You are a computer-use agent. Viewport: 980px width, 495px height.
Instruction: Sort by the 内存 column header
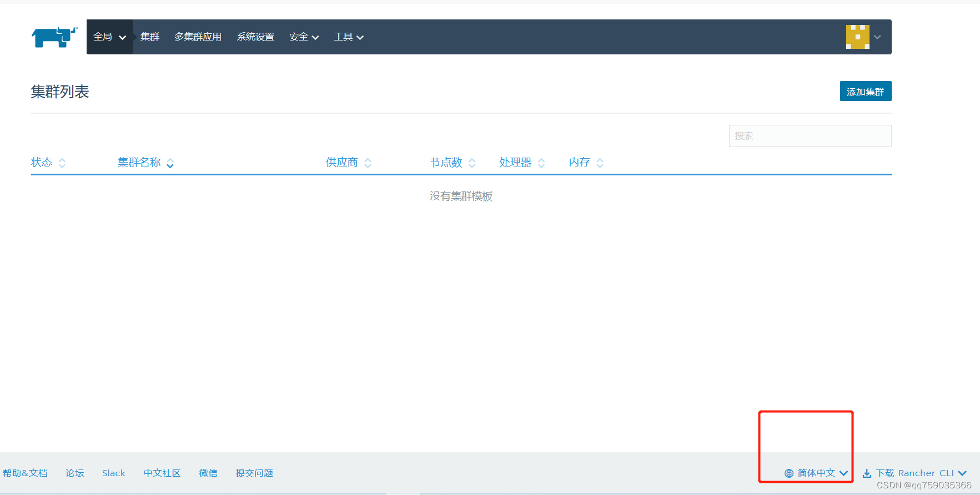pyautogui.click(x=586, y=163)
